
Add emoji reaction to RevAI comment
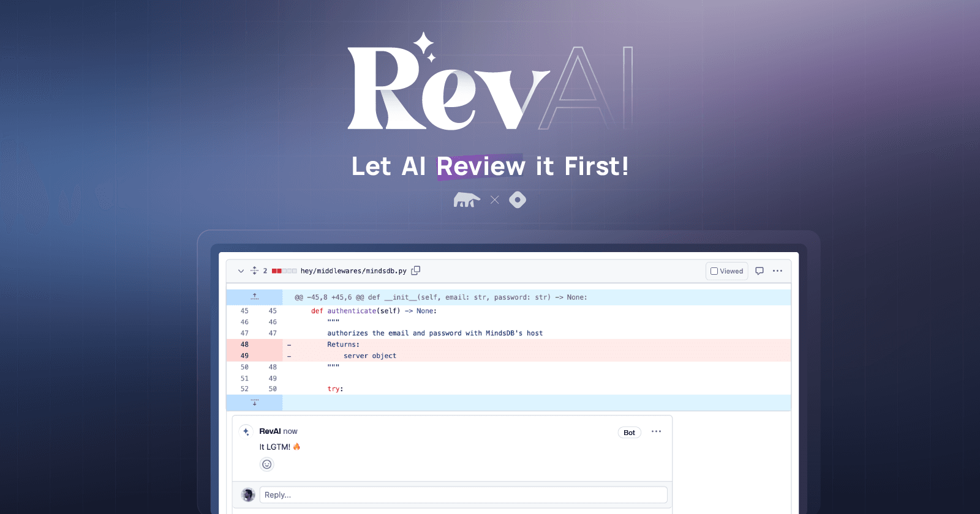pyautogui.click(x=267, y=464)
